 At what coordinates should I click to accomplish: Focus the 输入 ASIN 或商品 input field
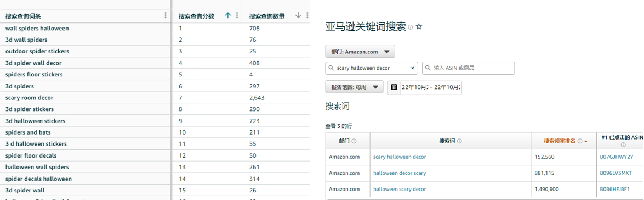(x=468, y=68)
